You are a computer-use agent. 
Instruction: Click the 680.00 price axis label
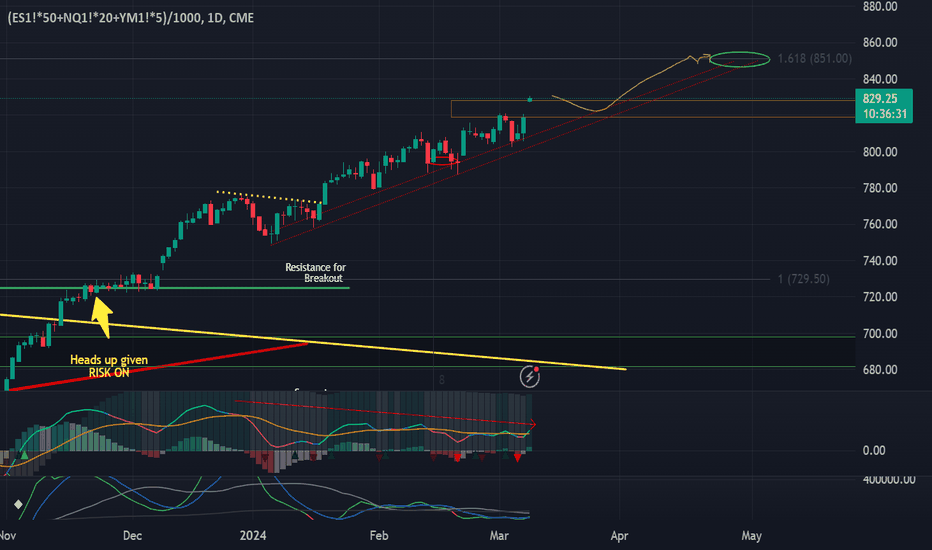click(x=880, y=369)
